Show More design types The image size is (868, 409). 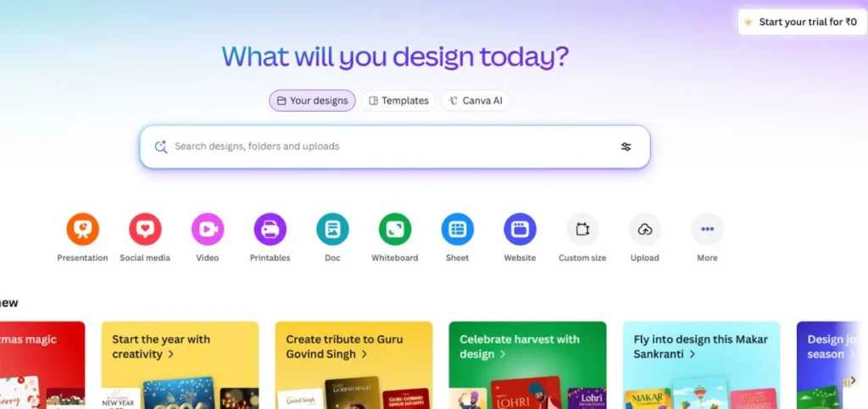coord(708,229)
